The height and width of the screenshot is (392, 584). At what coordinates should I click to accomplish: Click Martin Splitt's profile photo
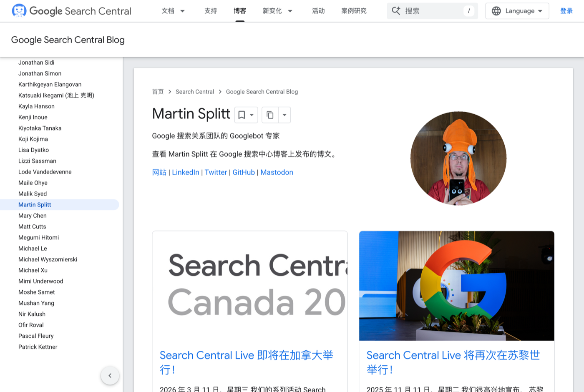[458, 158]
